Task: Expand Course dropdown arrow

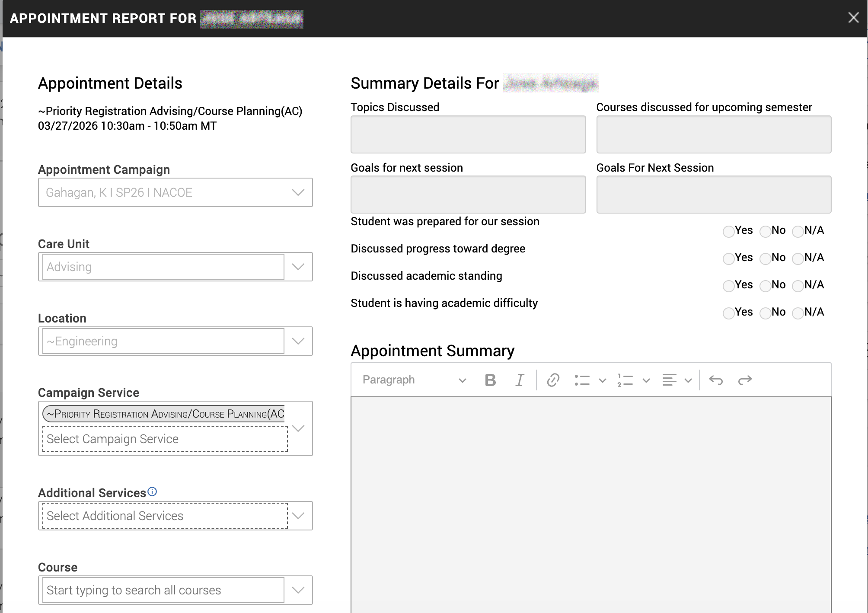Action: pyautogui.click(x=298, y=590)
